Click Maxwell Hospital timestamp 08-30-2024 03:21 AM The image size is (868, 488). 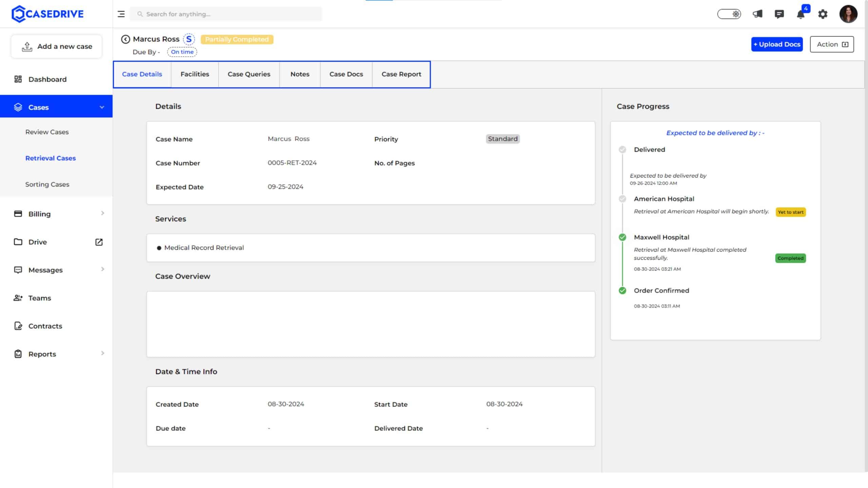point(657,269)
